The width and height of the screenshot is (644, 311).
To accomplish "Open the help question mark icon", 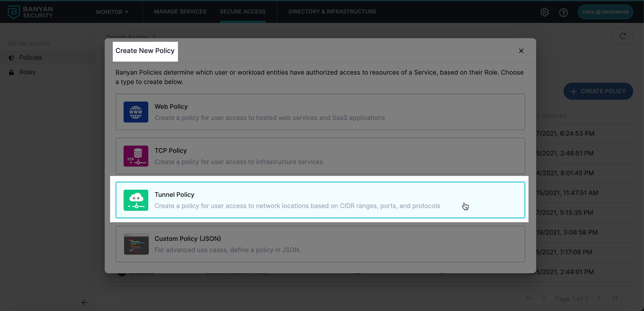I will [x=563, y=12].
